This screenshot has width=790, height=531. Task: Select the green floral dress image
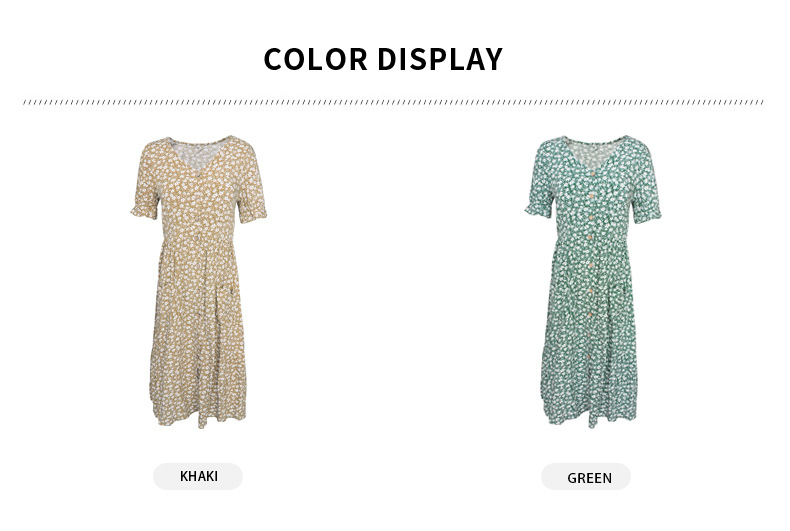pyautogui.click(x=592, y=282)
